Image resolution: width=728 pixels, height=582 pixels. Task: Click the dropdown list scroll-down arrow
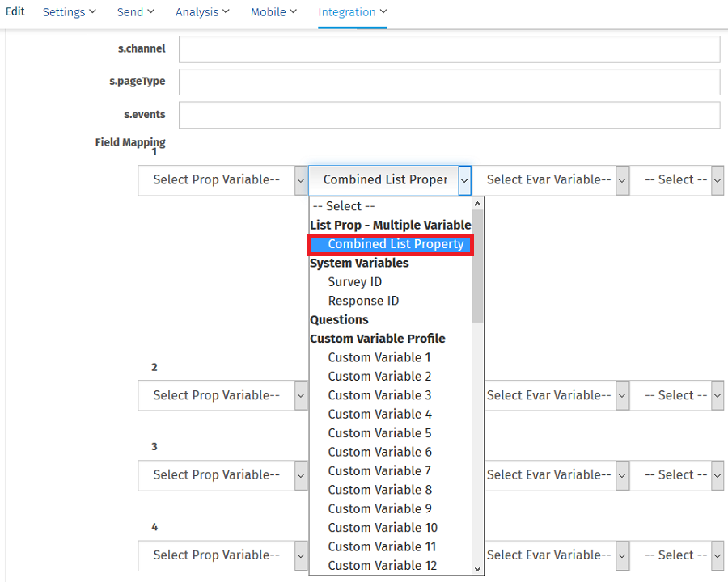click(477, 568)
